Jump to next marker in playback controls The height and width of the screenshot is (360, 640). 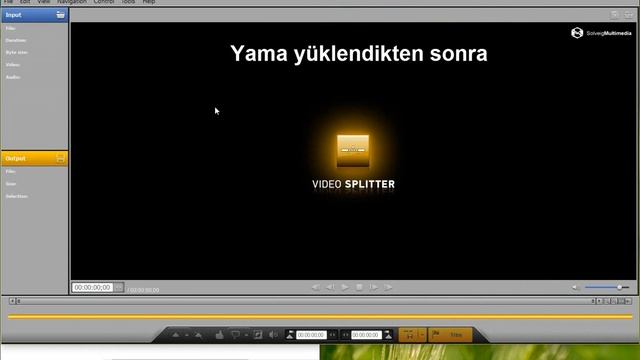point(388,287)
